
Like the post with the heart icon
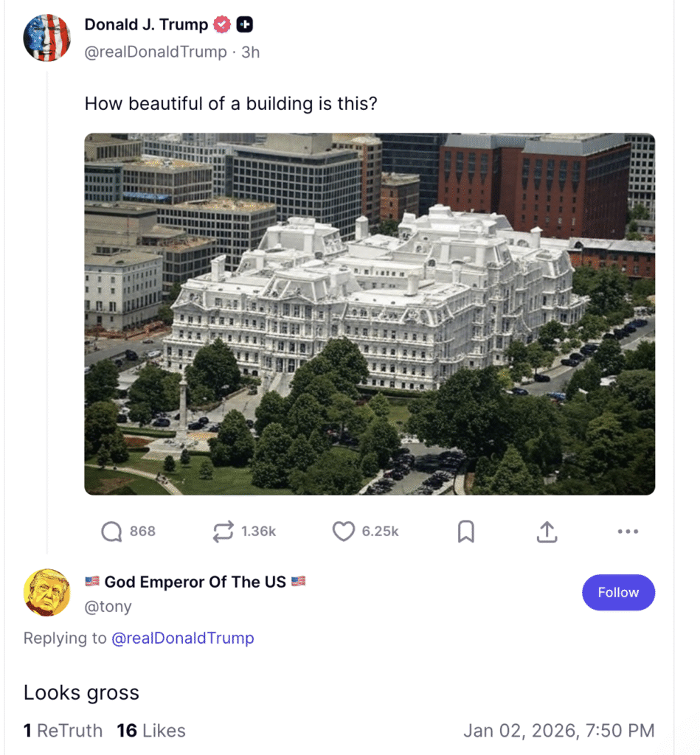click(343, 532)
